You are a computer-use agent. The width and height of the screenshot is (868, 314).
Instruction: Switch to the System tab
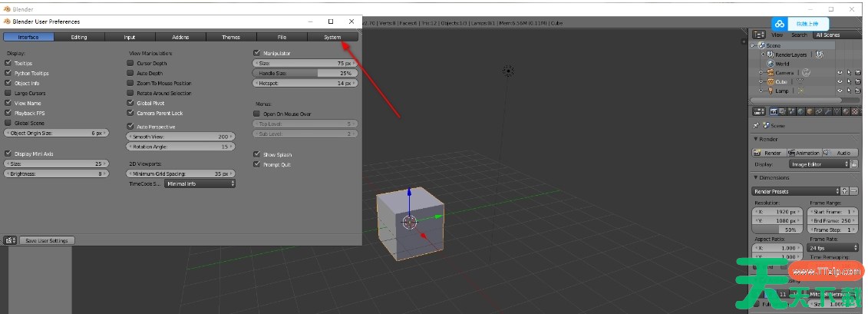click(x=332, y=37)
